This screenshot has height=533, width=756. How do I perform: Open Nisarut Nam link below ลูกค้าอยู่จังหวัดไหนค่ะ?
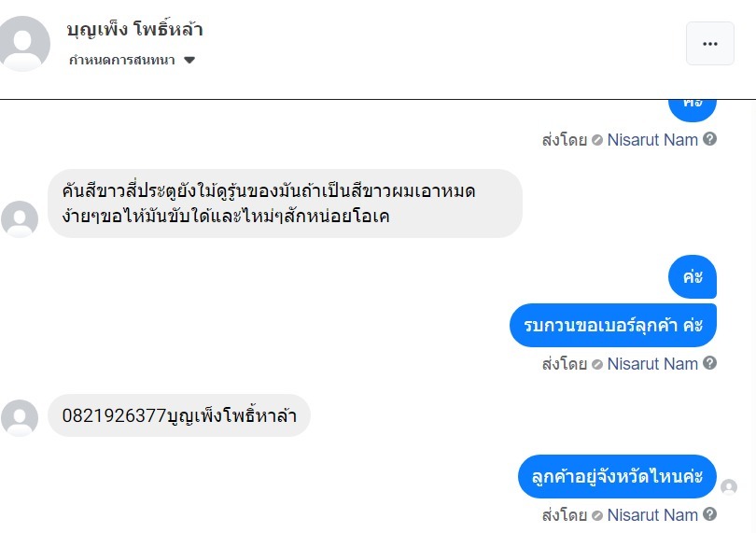(x=652, y=515)
